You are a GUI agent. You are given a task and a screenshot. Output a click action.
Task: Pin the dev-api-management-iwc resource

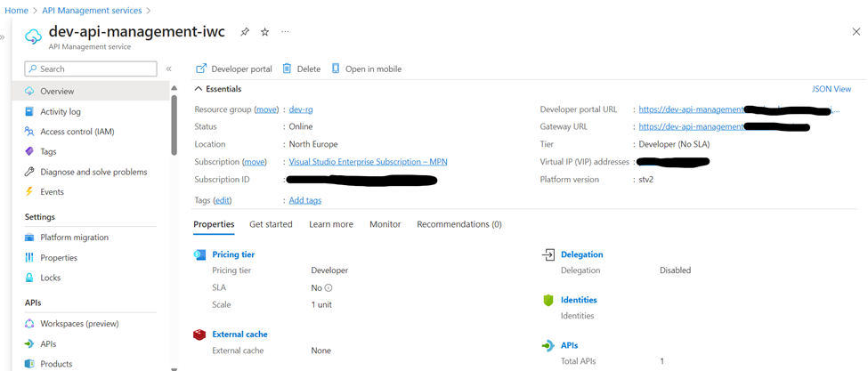coord(244,32)
